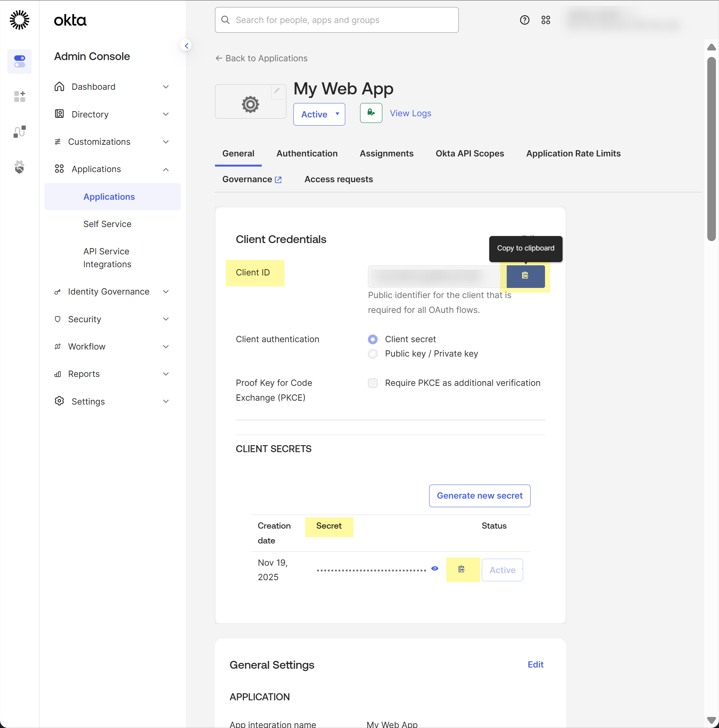Reveal the client secret with eye icon

point(435,569)
